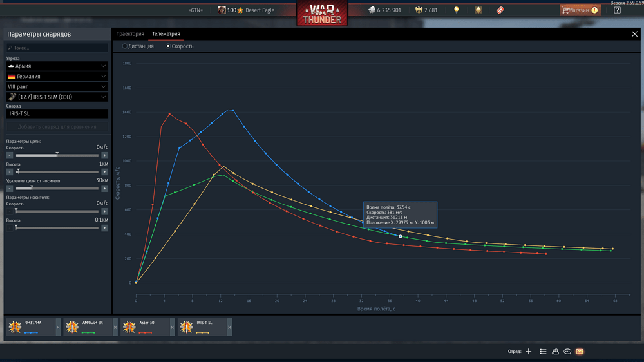The image size is (644, 362).
Task: Click Добавить снаряд для сравнения button
Action: click(x=57, y=126)
